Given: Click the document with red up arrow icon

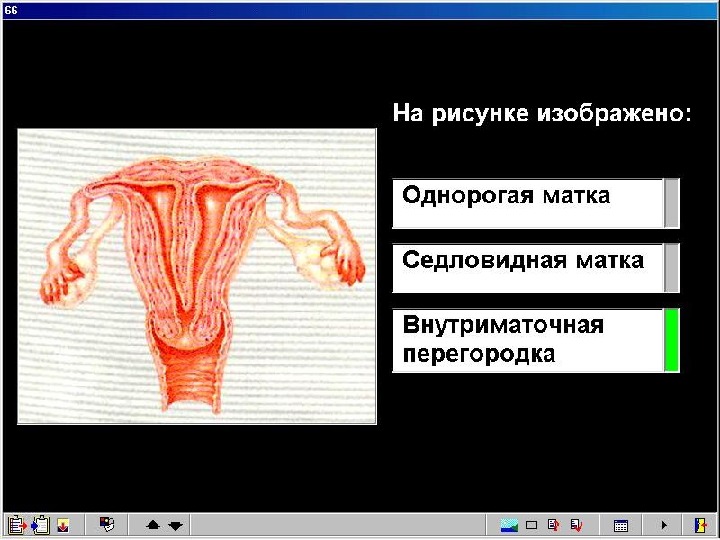Looking at the screenshot, I should coord(554,525).
